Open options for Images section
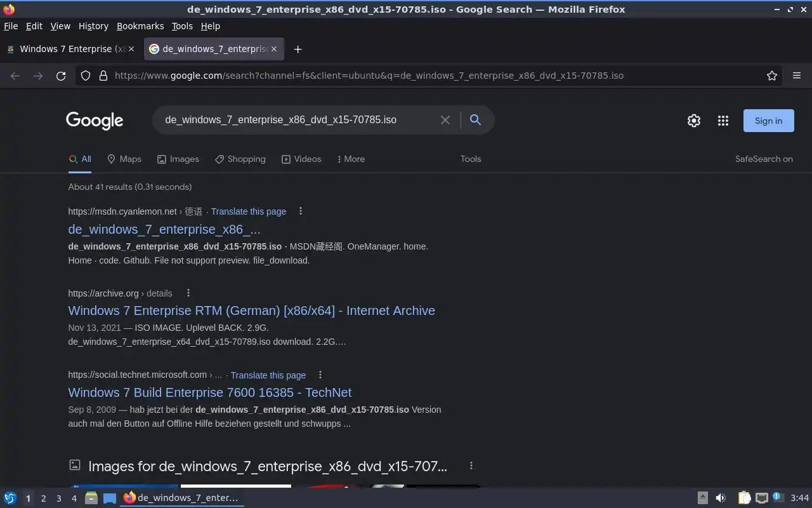 pos(471,465)
